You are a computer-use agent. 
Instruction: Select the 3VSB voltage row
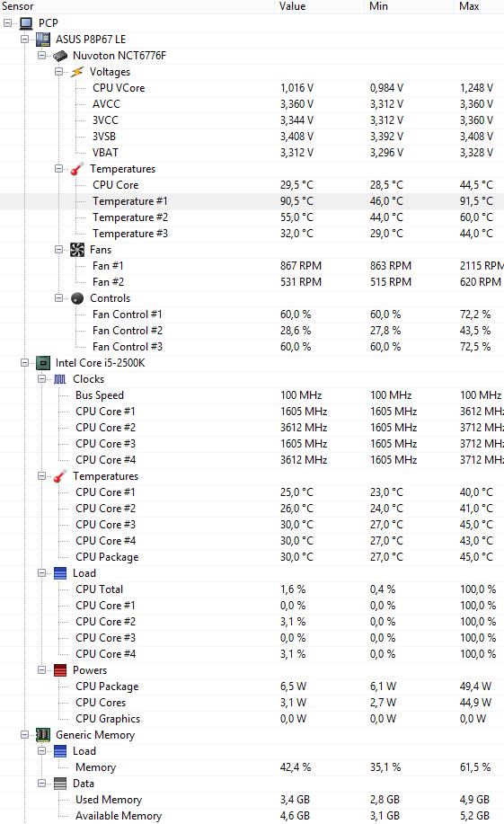point(252,137)
